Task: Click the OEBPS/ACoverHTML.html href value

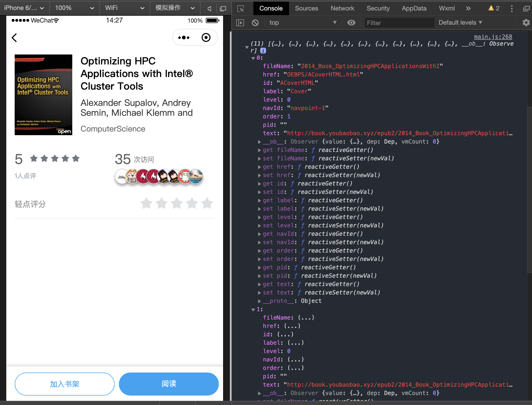Action: pyautogui.click(x=323, y=75)
